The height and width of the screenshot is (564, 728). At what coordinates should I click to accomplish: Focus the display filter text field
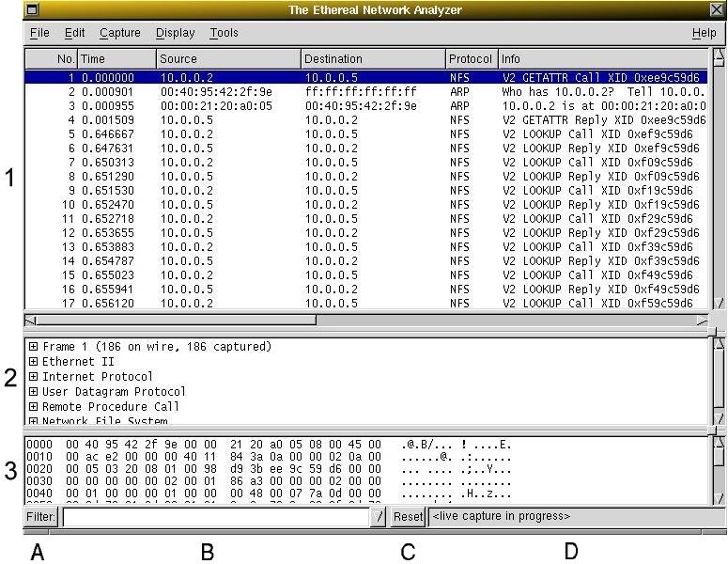(216, 517)
